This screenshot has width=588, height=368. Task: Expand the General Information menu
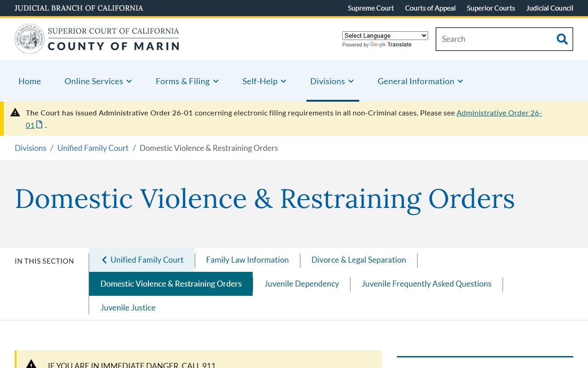coord(420,81)
